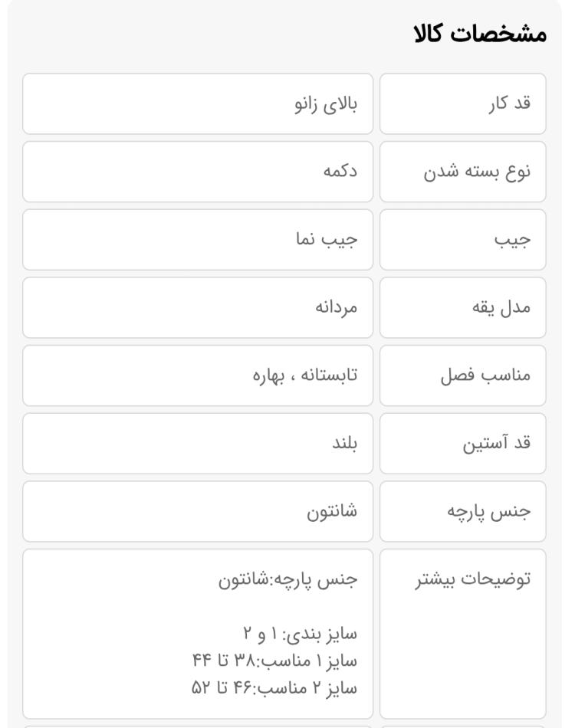Select the نوع بسته شدن label

[477, 172]
